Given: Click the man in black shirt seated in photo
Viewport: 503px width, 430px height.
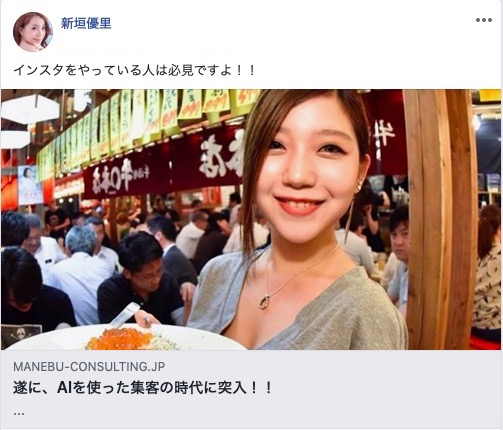Looking at the screenshot, I should coord(142,280).
